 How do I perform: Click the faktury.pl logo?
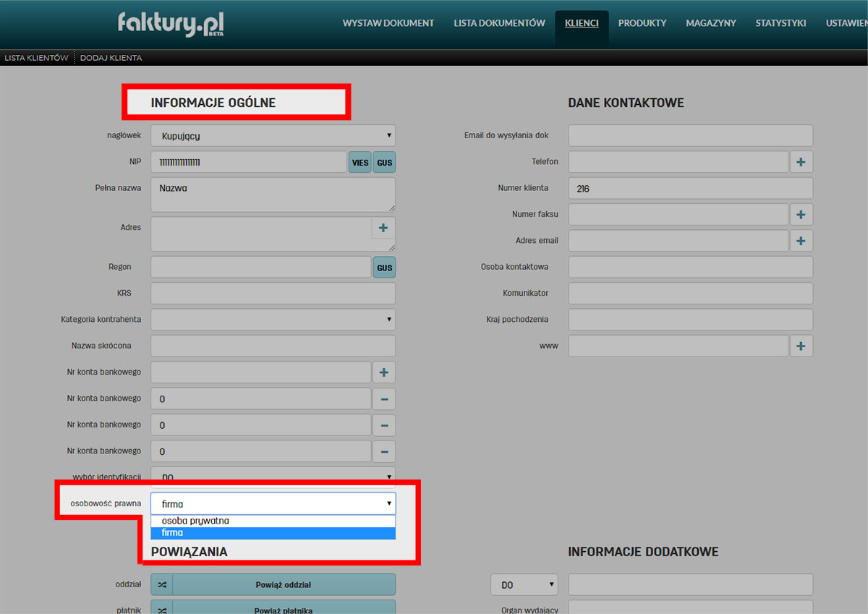[x=171, y=24]
